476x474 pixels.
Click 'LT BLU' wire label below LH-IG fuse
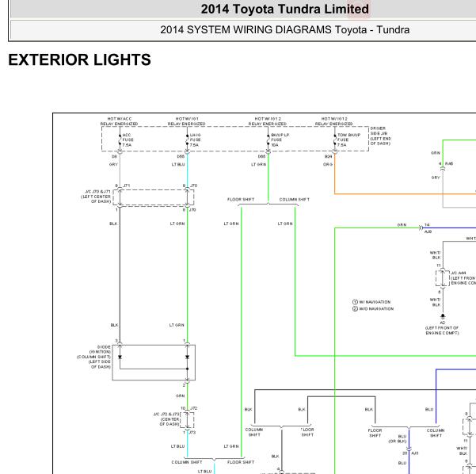pos(178,164)
